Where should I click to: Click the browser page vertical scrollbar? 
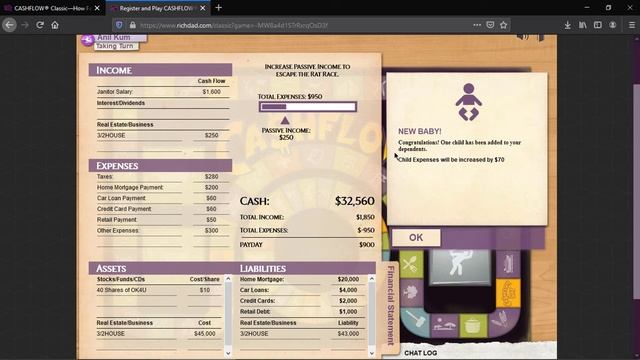point(636,192)
